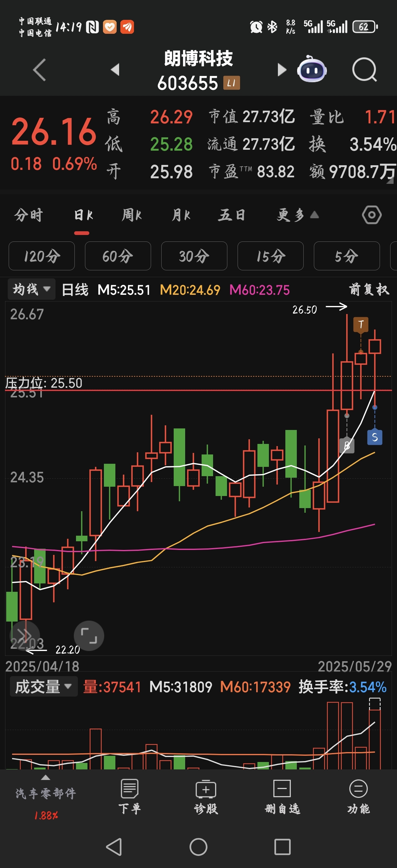Choose the 60分 period button
Viewport: 397px width, 868px height.
coord(118,256)
